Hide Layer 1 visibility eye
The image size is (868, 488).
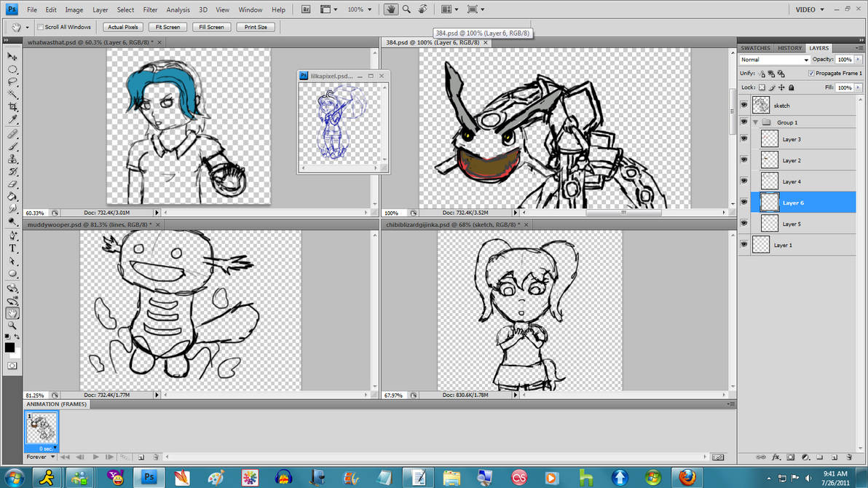[744, 244]
